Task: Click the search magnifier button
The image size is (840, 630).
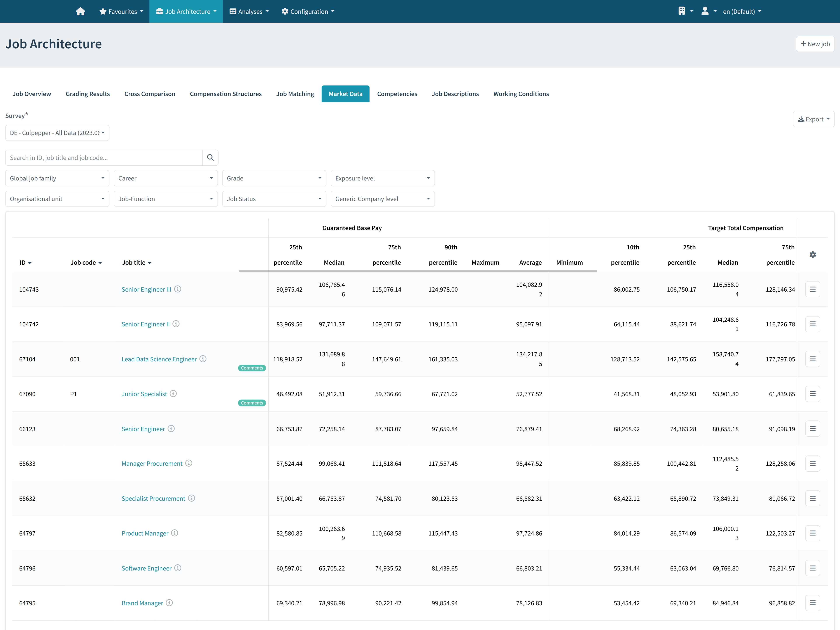Action: (x=210, y=157)
